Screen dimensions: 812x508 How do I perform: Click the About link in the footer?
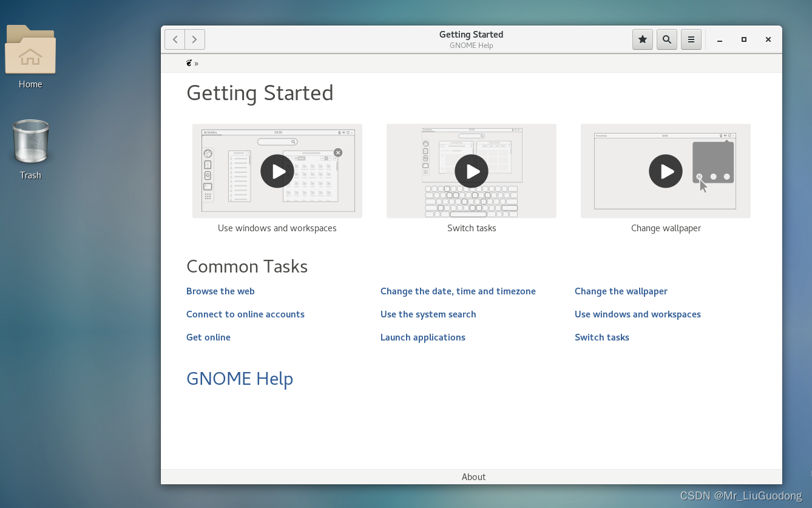coord(473,477)
